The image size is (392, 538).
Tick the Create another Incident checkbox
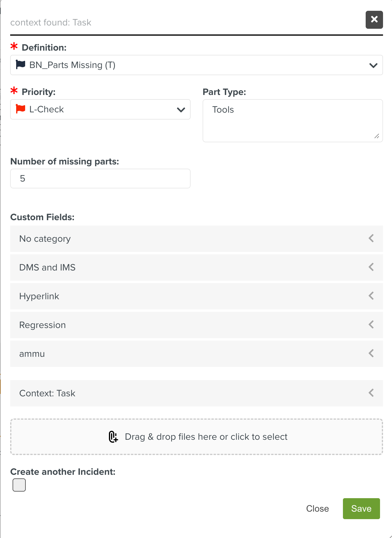point(19,485)
